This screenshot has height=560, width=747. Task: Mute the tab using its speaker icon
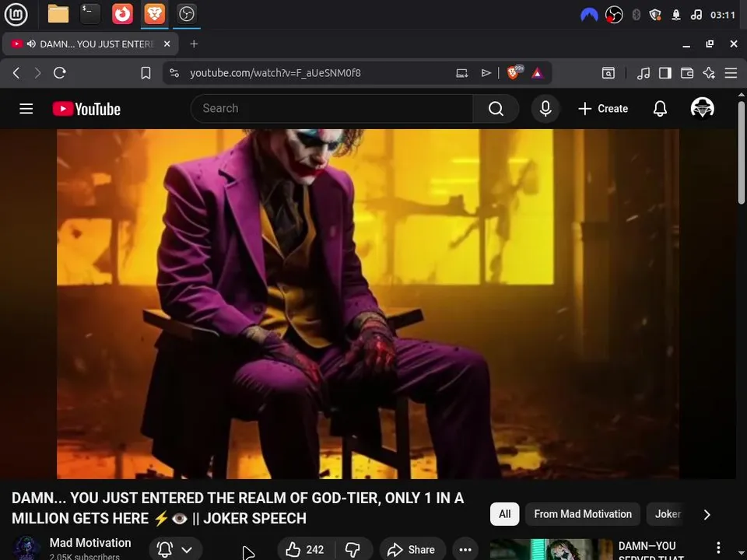point(31,44)
